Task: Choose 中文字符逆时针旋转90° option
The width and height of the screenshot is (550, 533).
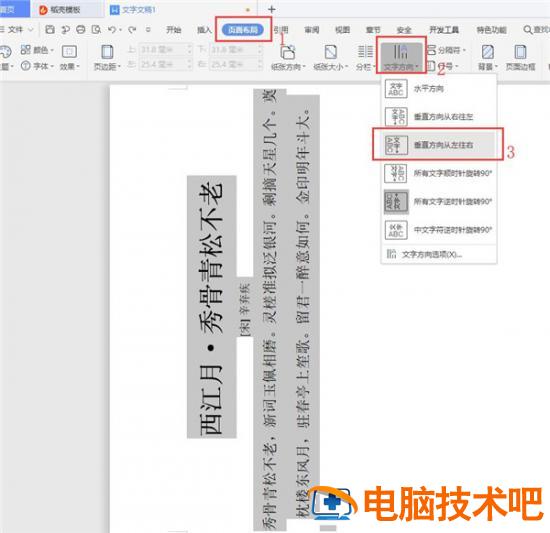Action: point(439,230)
